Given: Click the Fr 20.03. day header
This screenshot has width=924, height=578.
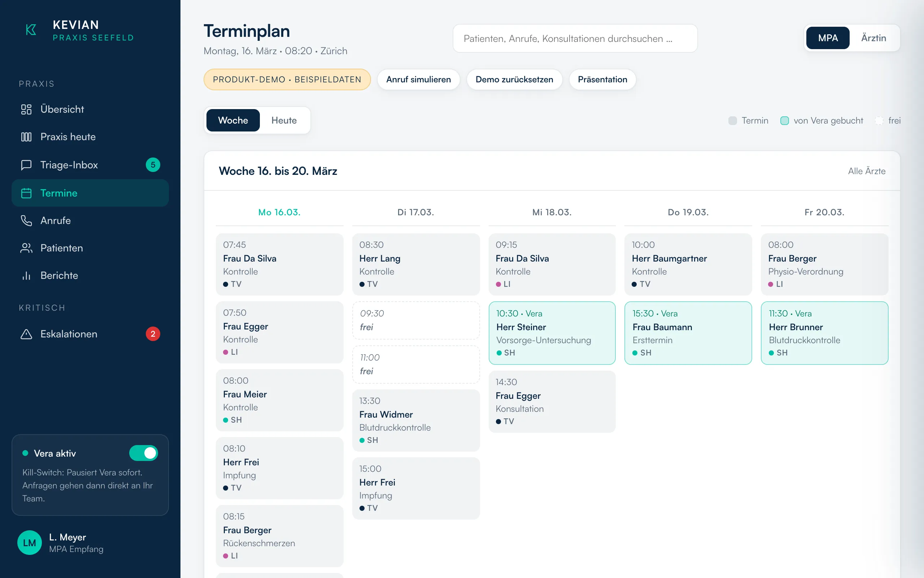Looking at the screenshot, I should [824, 212].
